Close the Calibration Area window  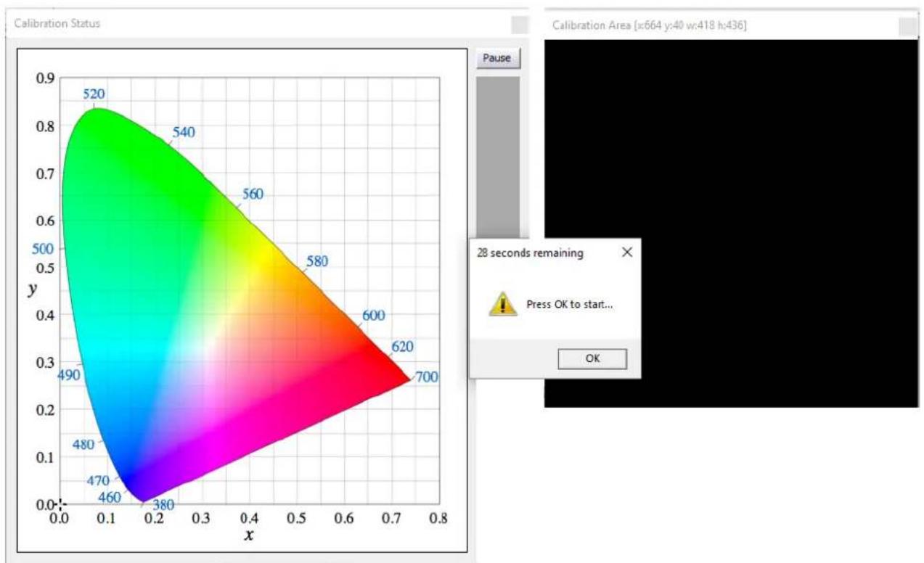907,25
